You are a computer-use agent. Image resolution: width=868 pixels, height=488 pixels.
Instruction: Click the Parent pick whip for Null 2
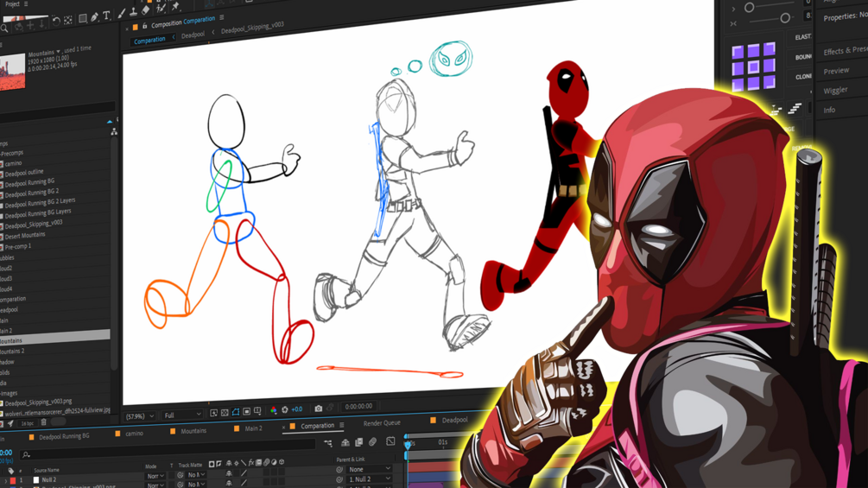click(339, 470)
